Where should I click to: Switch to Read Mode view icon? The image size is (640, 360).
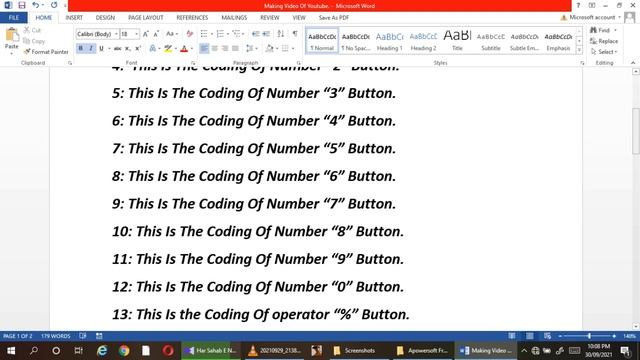point(512,336)
